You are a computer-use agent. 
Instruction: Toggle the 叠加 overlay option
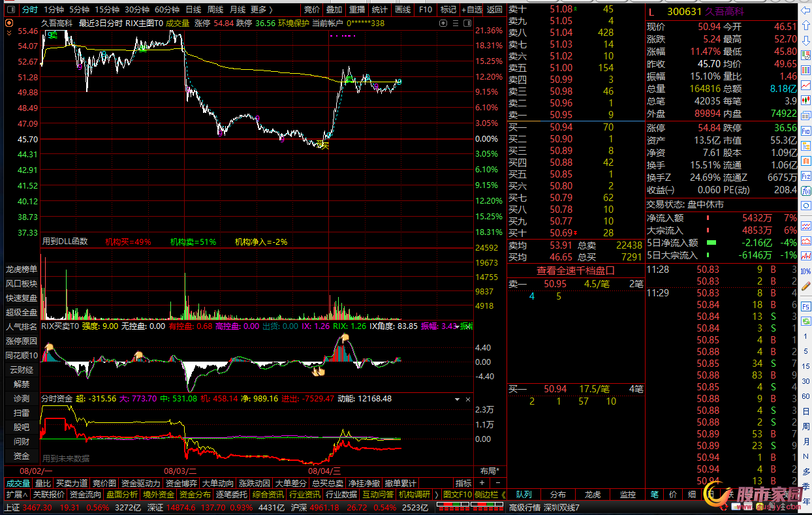pyautogui.click(x=334, y=10)
